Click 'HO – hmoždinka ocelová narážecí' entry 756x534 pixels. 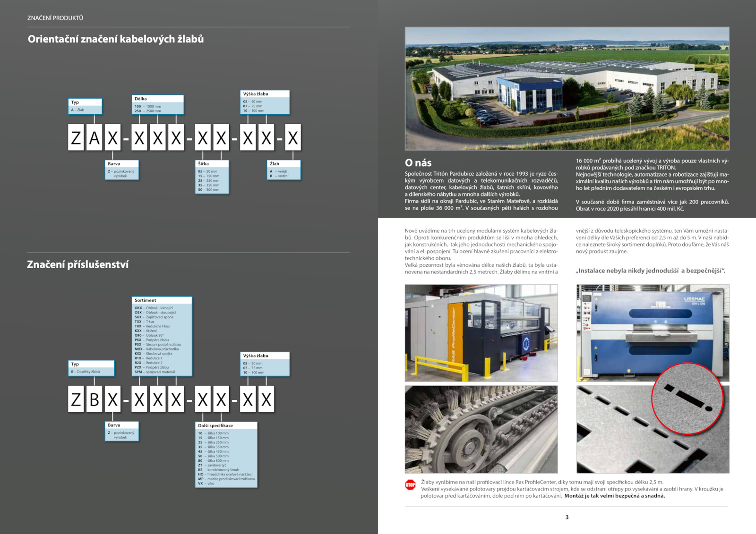225,475
